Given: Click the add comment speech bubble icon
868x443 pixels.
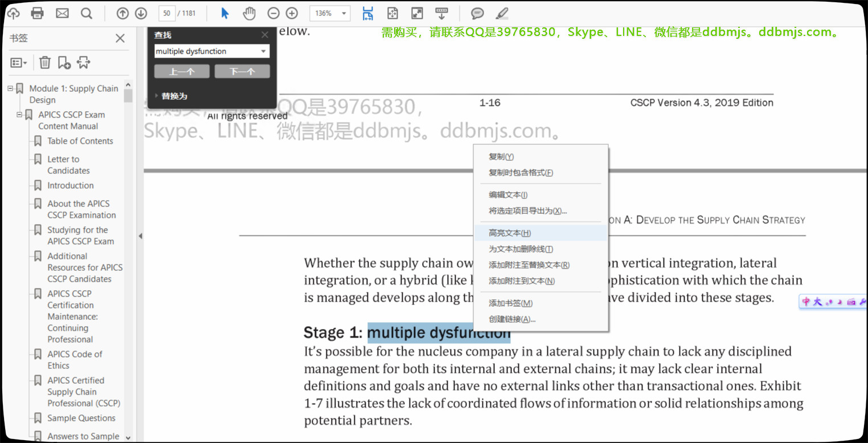Looking at the screenshot, I should point(477,13).
